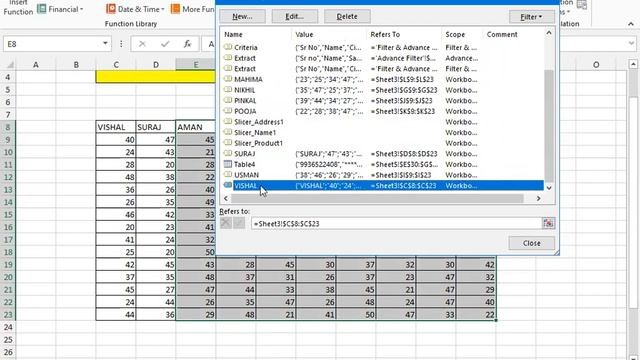Screen dimensions: 640x360
Task: Click the formula bar Enter checkmark icon
Action: [x=165, y=44]
